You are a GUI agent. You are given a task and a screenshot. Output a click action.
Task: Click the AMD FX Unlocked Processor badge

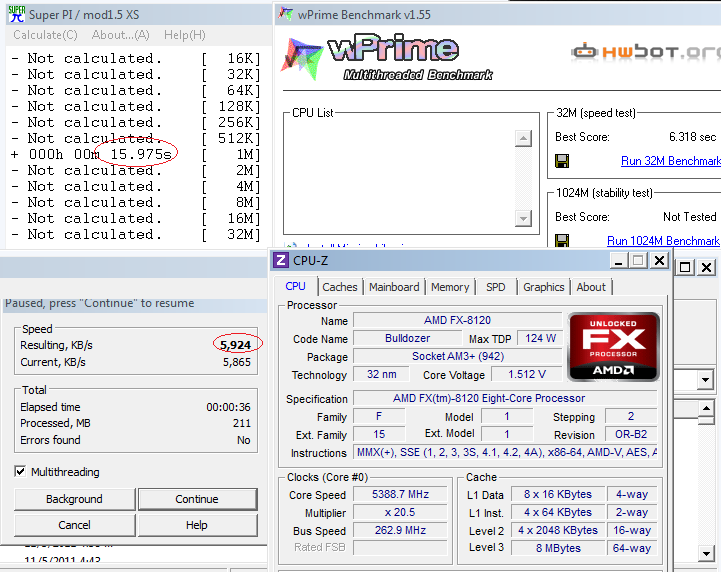tap(613, 347)
